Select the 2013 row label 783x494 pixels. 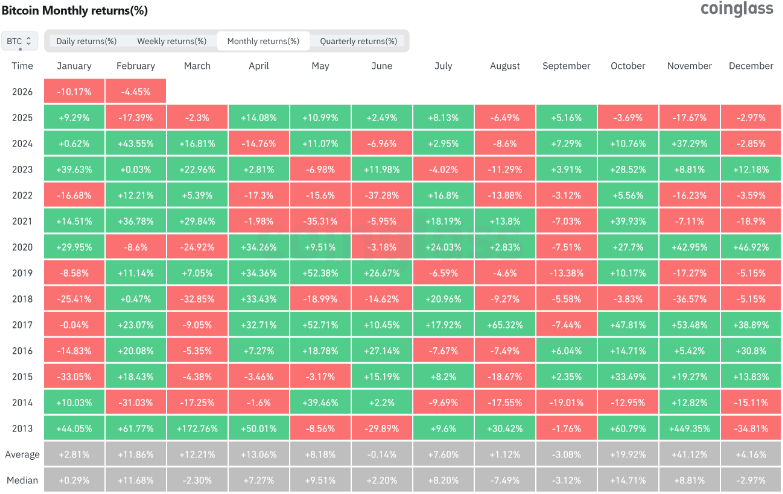(22, 428)
